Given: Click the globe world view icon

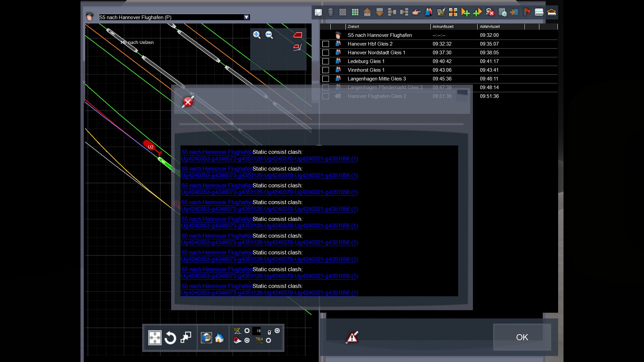Looking at the screenshot, I should [x=206, y=338].
